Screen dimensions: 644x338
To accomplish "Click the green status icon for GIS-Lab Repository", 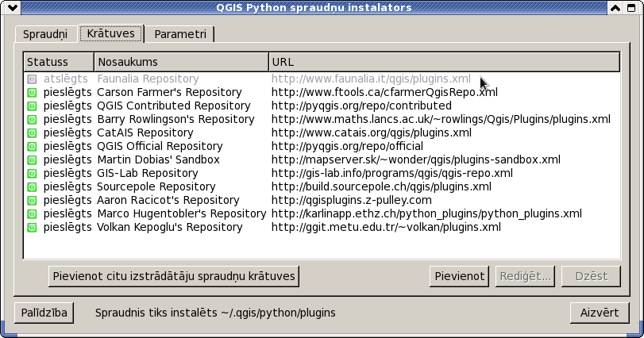I will (32, 174).
